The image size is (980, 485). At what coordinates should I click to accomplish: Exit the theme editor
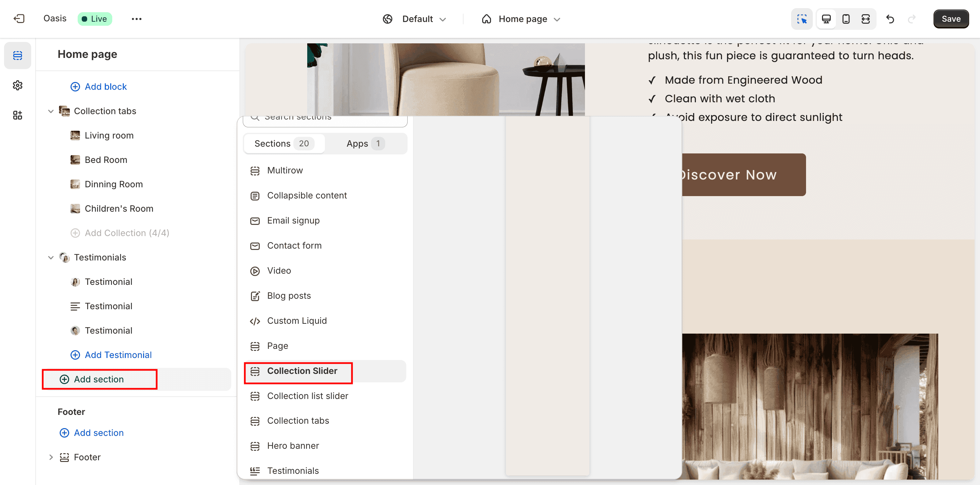pos(19,19)
